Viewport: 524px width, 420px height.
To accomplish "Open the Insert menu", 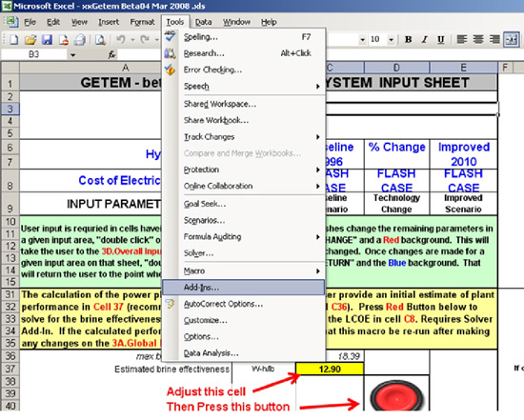I will 109,22.
